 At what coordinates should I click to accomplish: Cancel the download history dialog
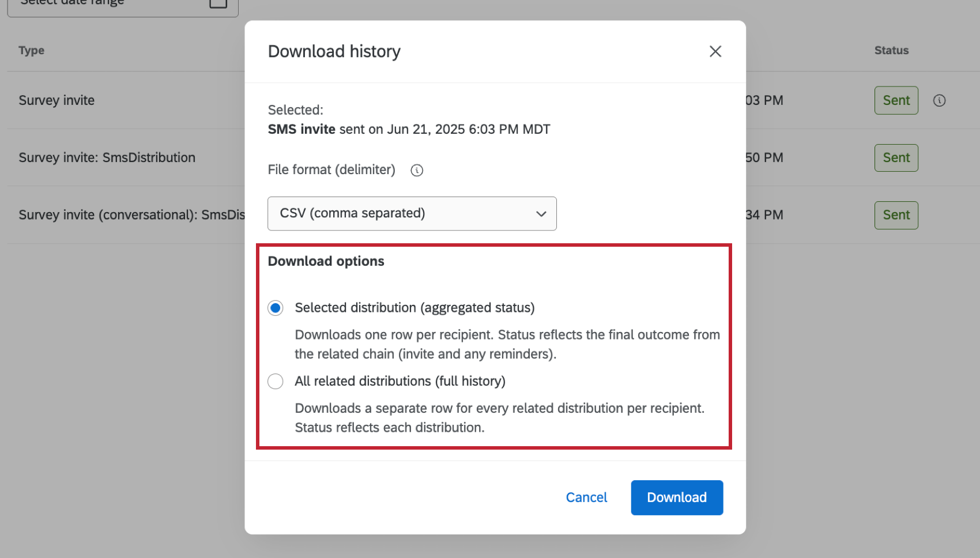pyautogui.click(x=586, y=497)
